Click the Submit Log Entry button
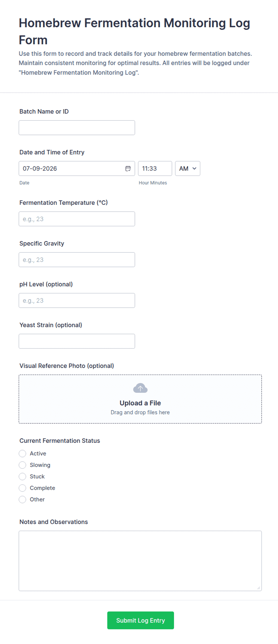 tap(140, 620)
